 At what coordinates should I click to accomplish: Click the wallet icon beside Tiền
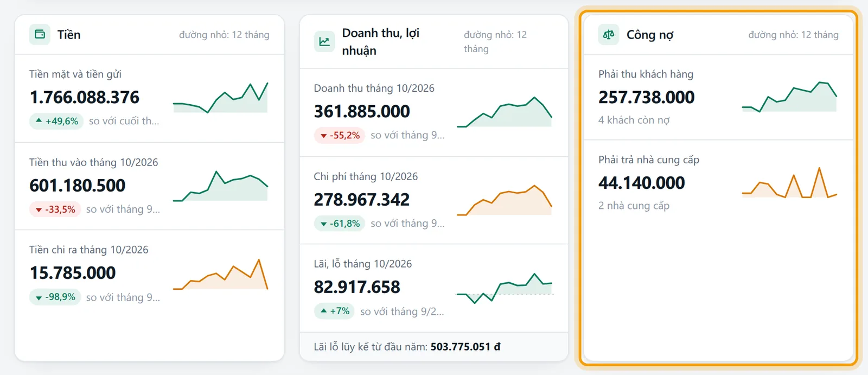pos(40,34)
